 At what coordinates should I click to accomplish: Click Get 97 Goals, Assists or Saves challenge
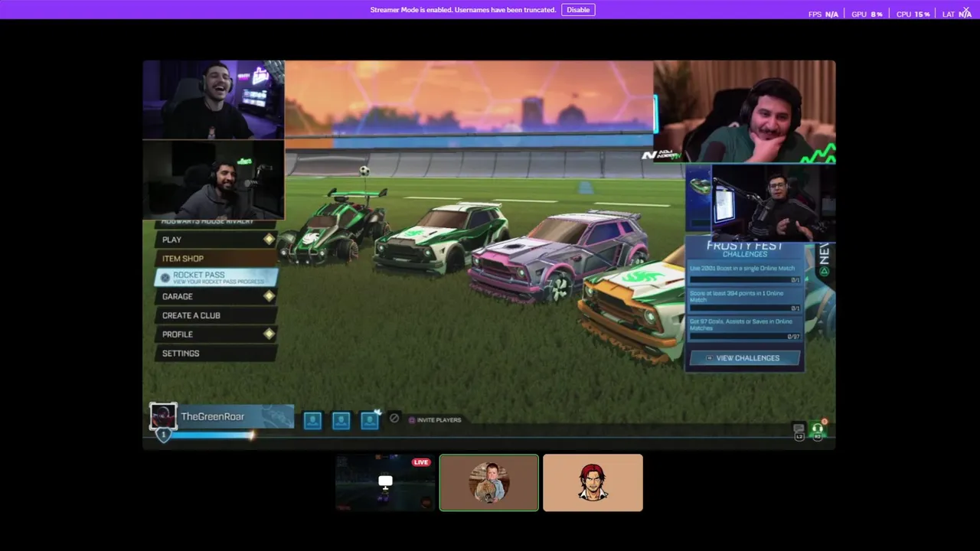click(745, 329)
